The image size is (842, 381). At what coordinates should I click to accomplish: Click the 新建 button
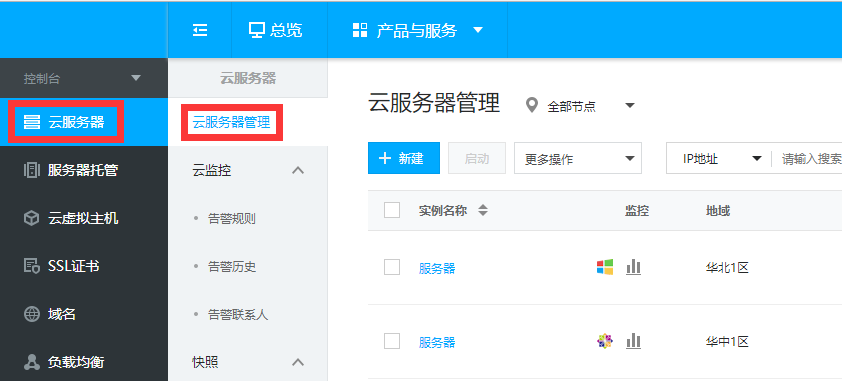click(404, 158)
